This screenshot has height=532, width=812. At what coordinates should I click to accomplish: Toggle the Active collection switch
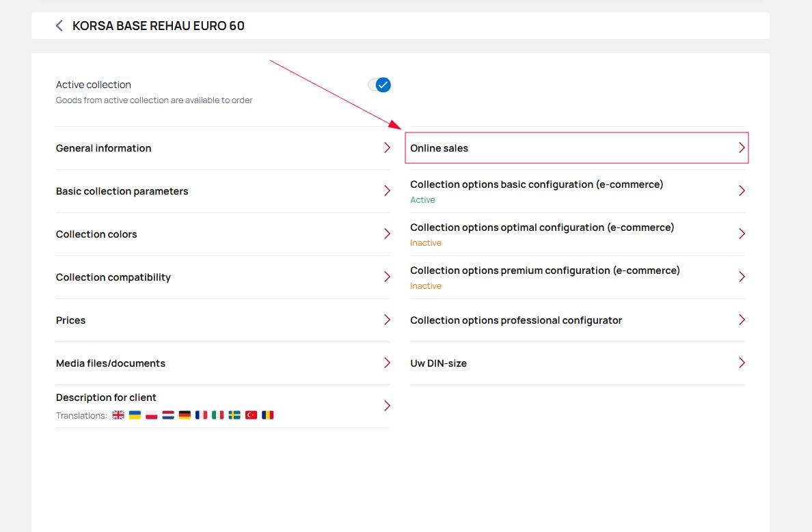379,85
